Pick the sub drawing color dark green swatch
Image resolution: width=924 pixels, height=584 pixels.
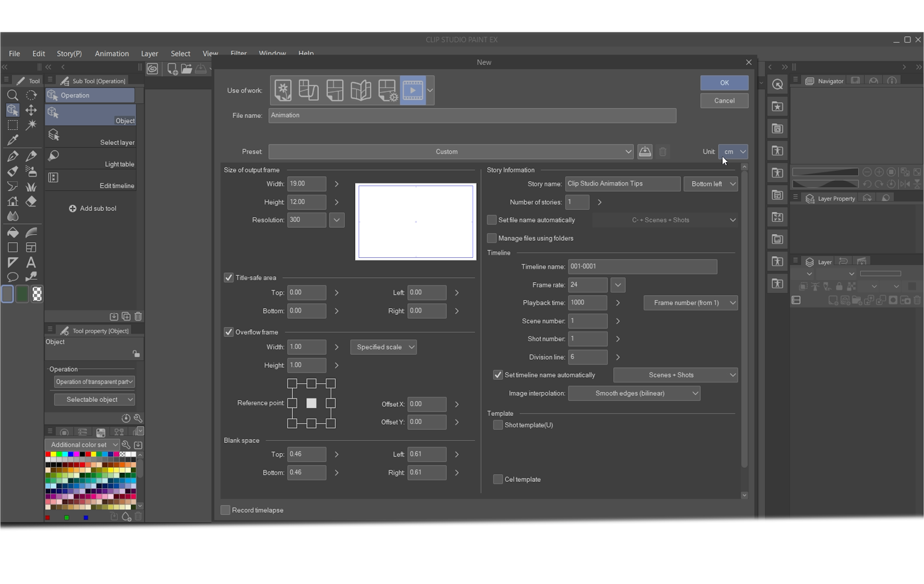pos(22,294)
